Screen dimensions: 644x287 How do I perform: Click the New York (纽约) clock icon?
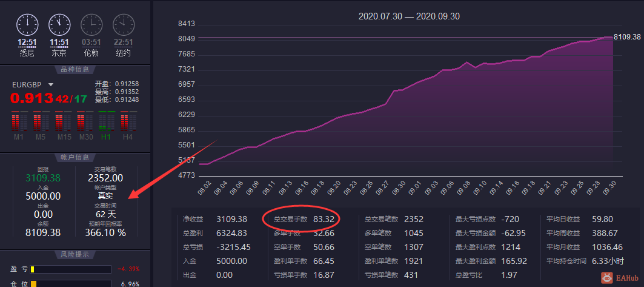pyautogui.click(x=124, y=25)
